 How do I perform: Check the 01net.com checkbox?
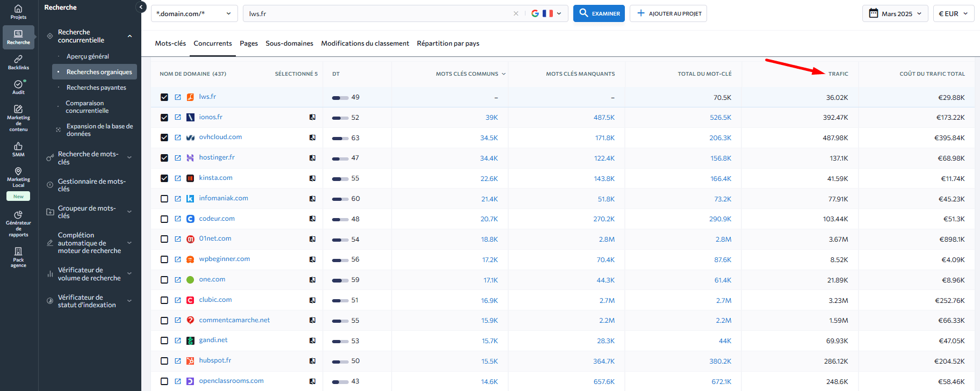(164, 239)
